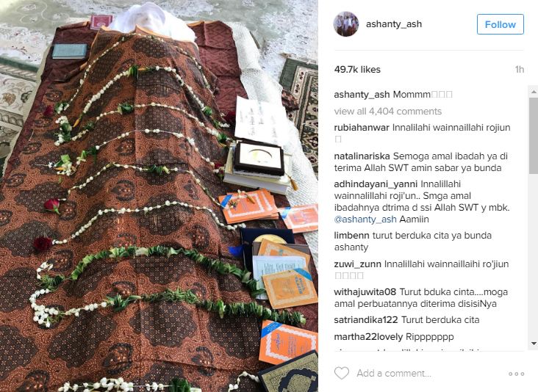Open the three-dot more options menu

[x=517, y=374]
